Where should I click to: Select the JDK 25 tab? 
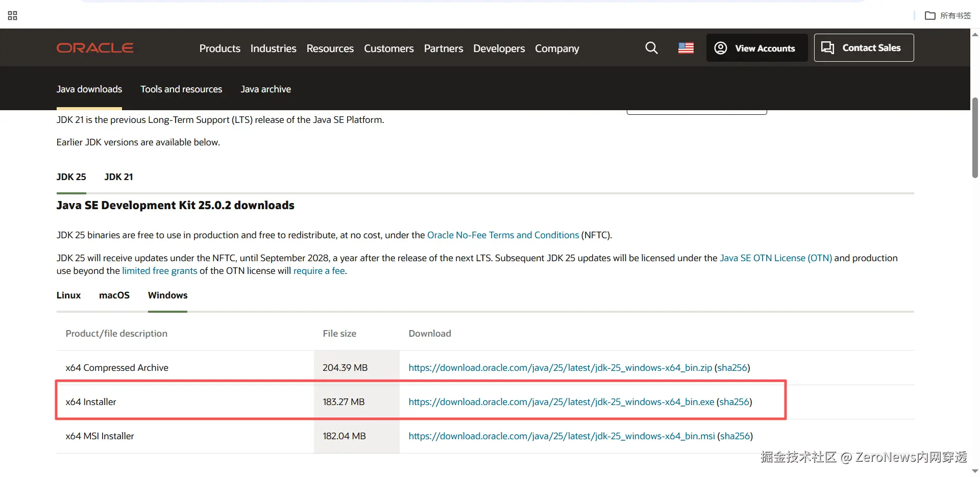click(71, 177)
